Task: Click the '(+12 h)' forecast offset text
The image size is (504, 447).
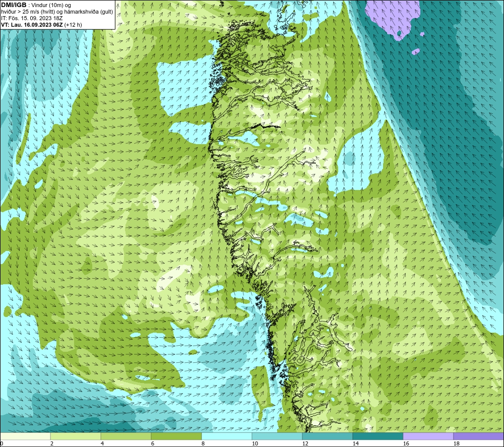Action: click(73, 25)
